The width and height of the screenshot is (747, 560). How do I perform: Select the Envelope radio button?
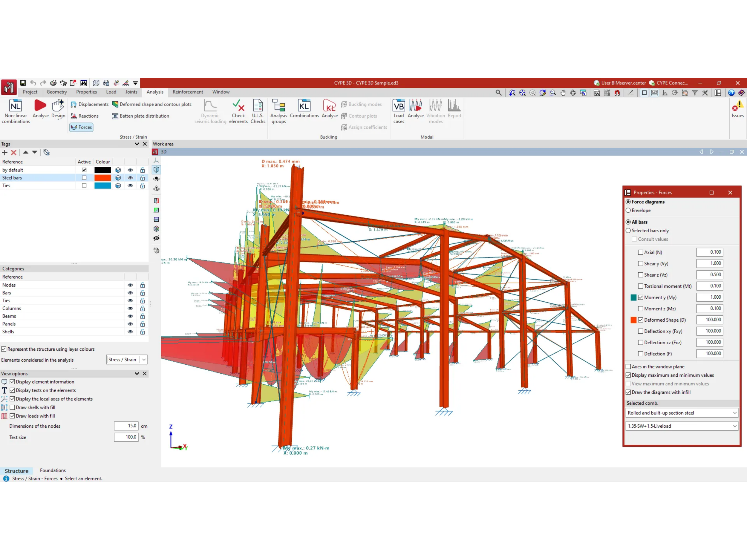click(x=628, y=210)
